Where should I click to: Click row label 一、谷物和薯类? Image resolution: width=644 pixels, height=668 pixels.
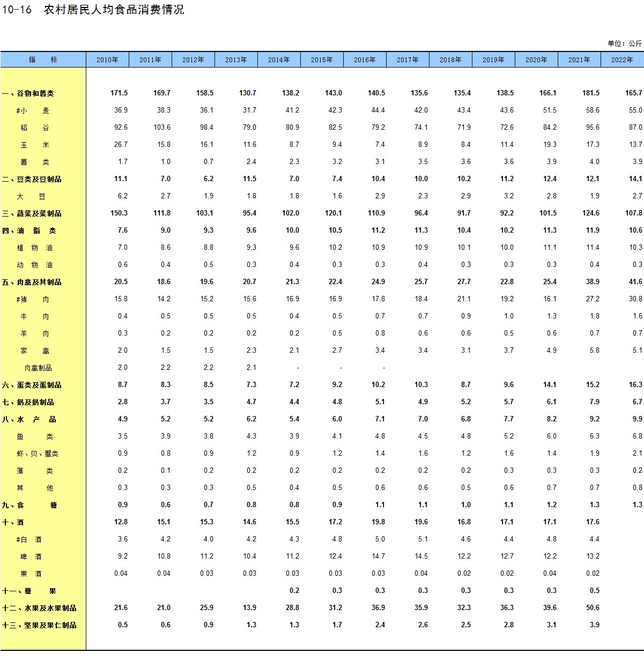pyautogui.click(x=28, y=93)
